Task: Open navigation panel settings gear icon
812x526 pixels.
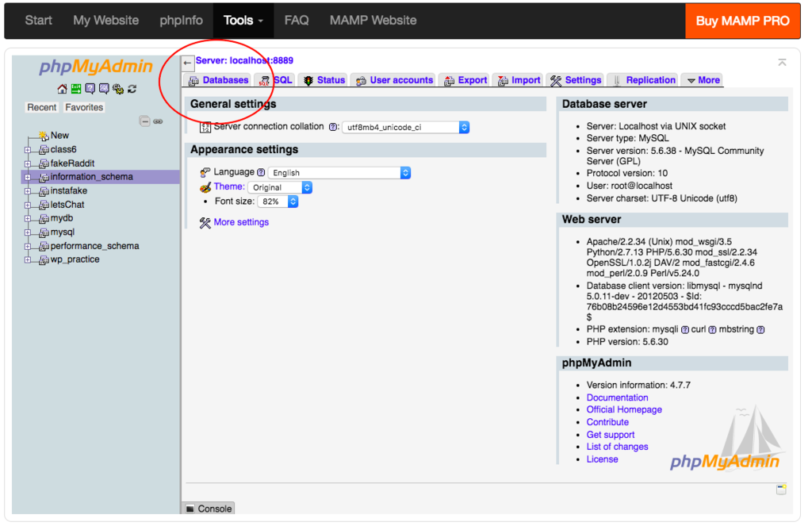Action: click(118, 89)
